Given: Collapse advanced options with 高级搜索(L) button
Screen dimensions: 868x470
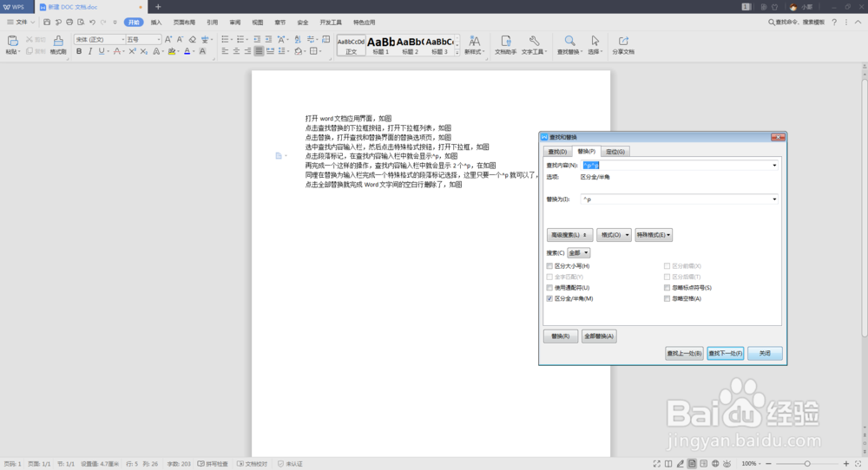Looking at the screenshot, I should coord(569,235).
